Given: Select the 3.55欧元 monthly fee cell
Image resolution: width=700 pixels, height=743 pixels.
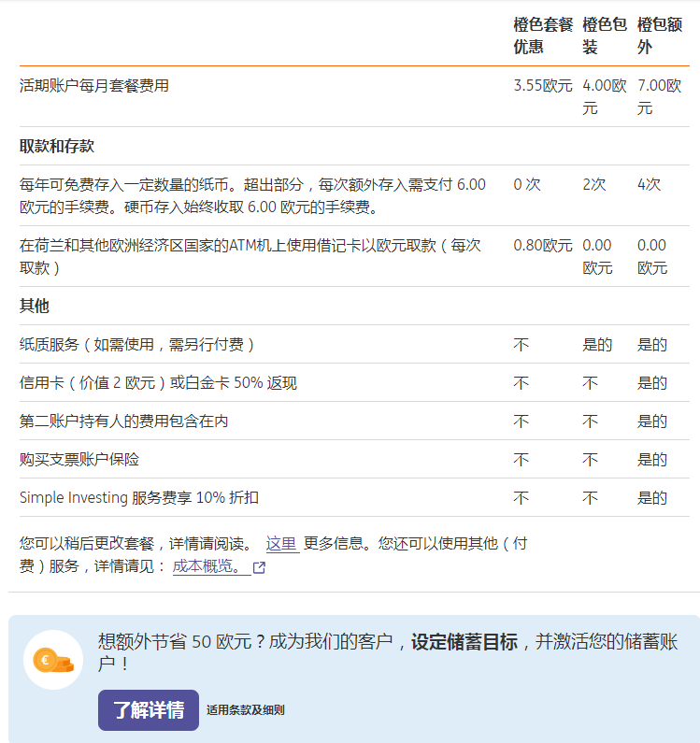Looking at the screenshot, I should (x=542, y=86).
